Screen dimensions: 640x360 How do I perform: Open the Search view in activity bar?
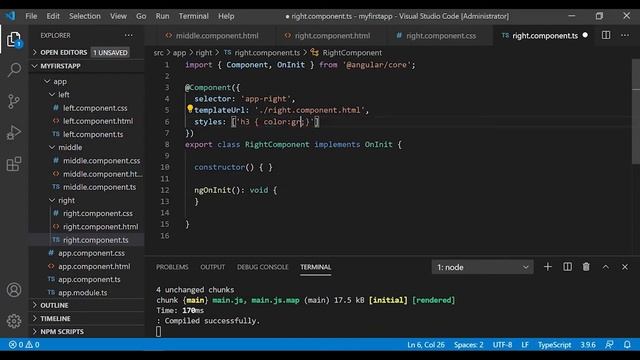14,70
